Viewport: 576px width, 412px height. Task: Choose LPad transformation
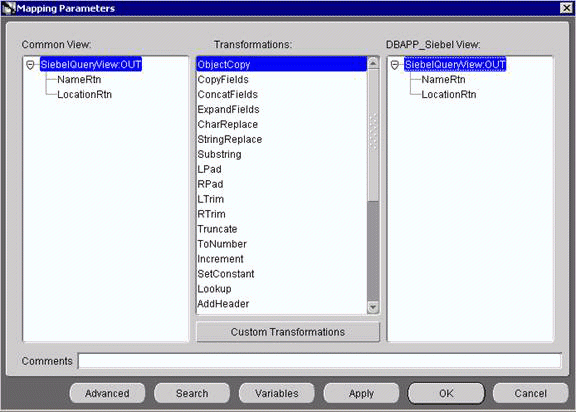282,169
